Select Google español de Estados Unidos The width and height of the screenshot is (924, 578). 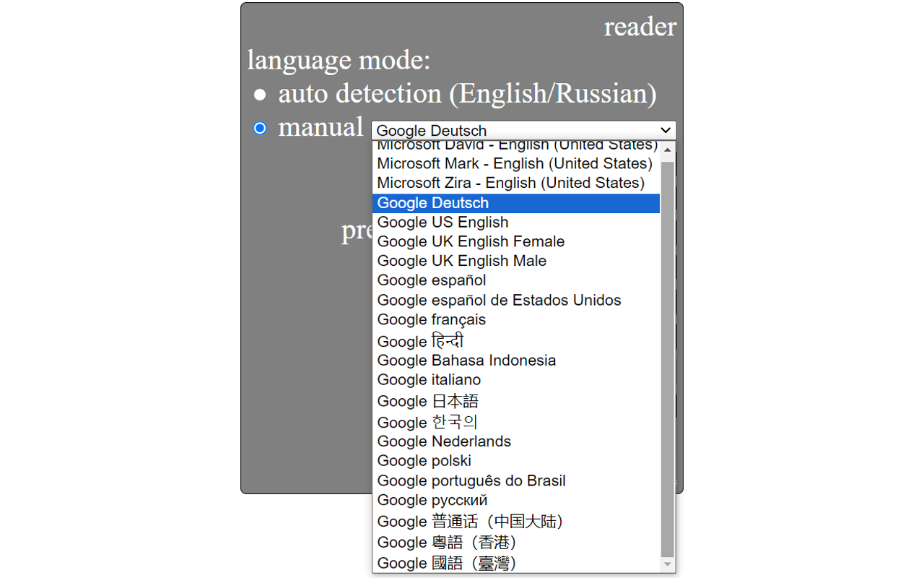(516, 300)
